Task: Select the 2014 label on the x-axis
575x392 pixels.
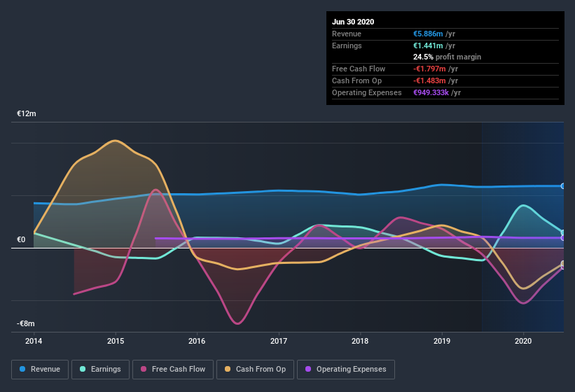Action: [x=34, y=341]
